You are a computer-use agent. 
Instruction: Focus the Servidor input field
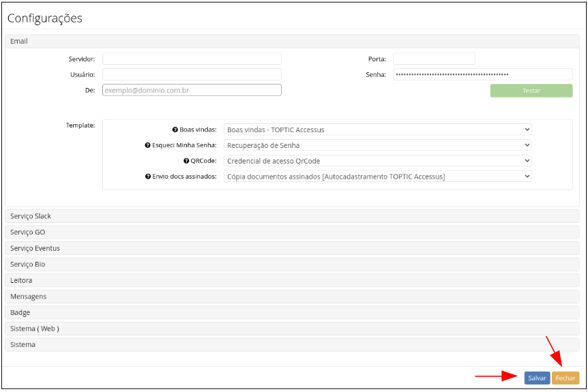pos(192,59)
